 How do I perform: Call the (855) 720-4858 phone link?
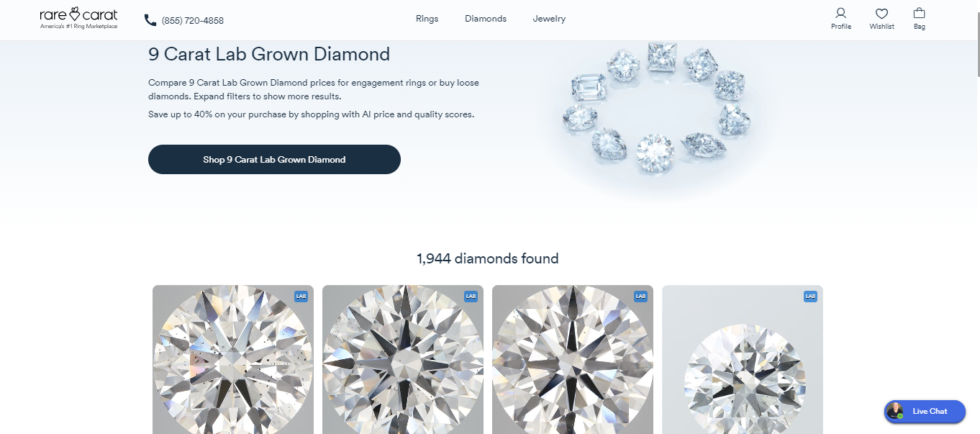(193, 20)
